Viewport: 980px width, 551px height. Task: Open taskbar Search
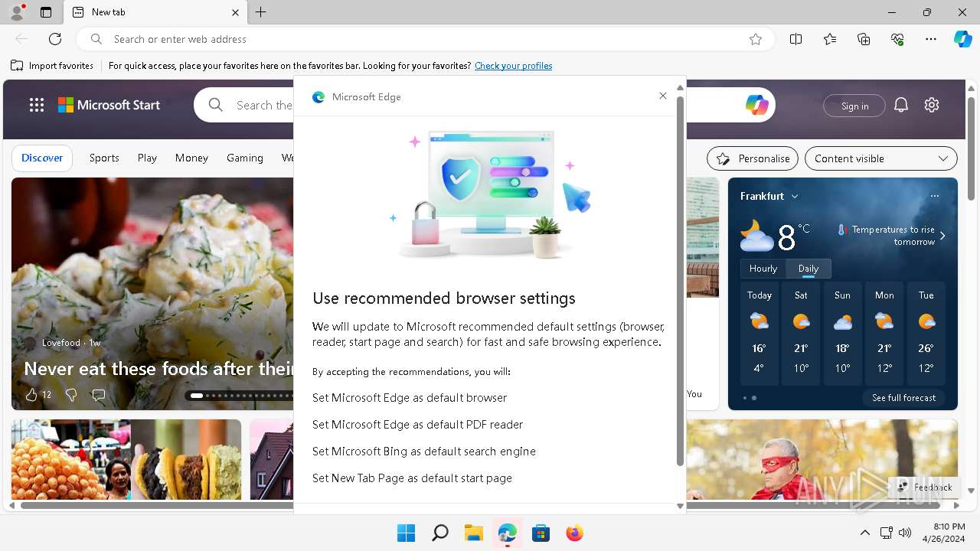[x=440, y=533]
